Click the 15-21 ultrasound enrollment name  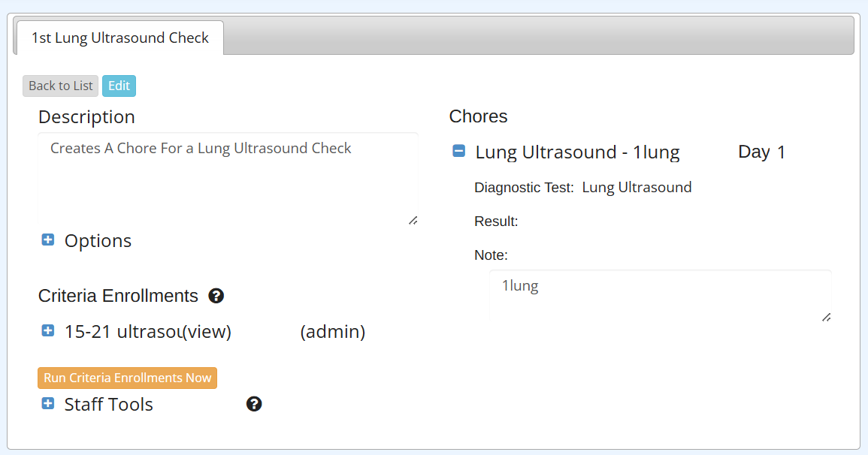coord(122,332)
